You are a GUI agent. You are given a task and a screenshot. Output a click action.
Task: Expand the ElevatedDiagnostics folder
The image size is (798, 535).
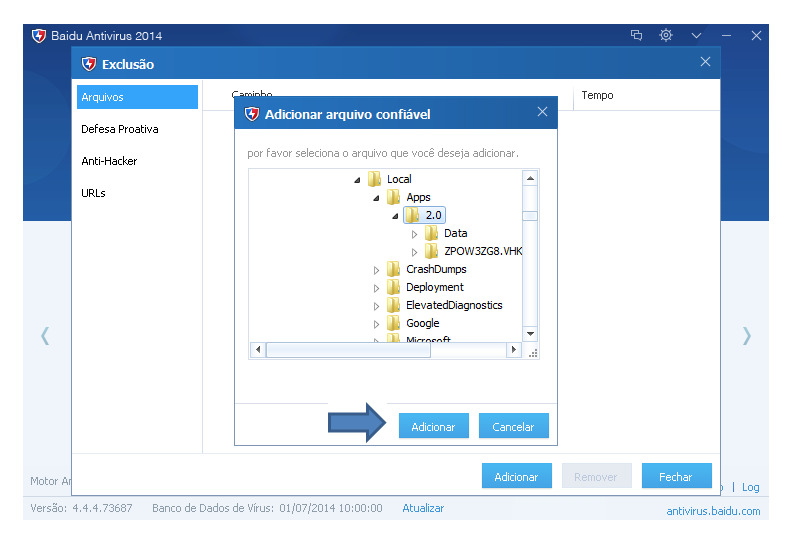click(x=376, y=306)
